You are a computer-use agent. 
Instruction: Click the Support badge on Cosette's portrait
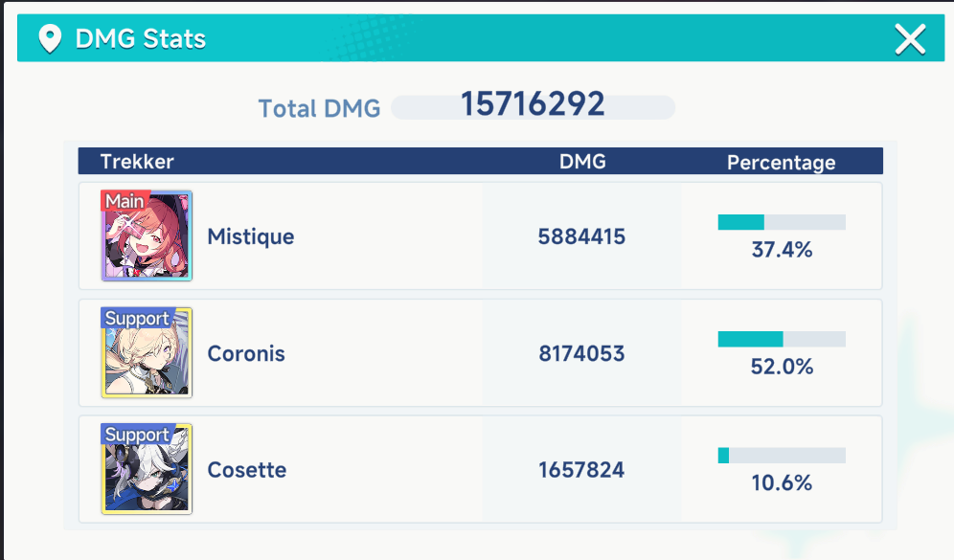pyautogui.click(x=138, y=435)
